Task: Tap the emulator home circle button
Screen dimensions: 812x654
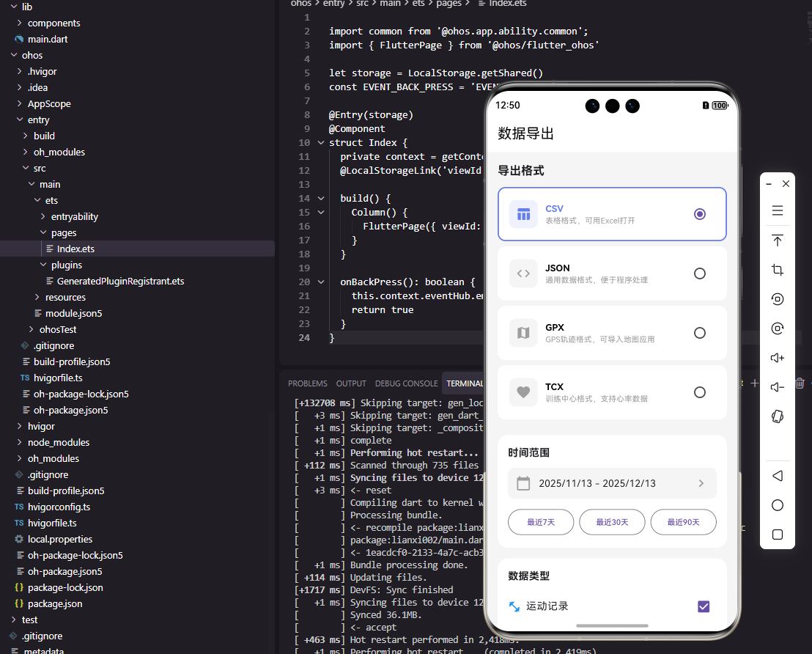Action: pos(778,505)
